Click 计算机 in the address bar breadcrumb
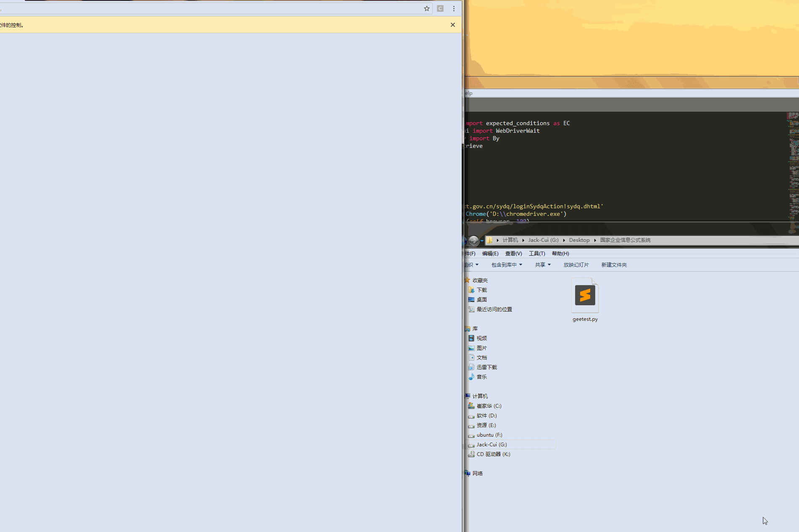The image size is (799, 532). pyautogui.click(x=510, y=240)
